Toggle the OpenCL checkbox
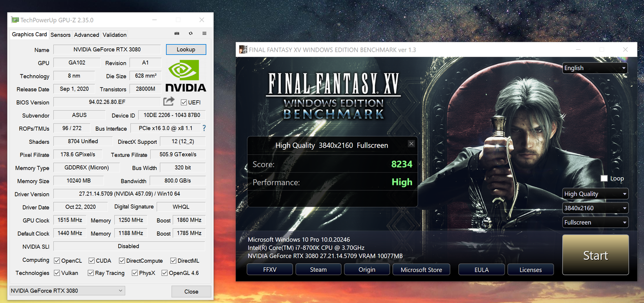644x303 pixels. point(56,260)
